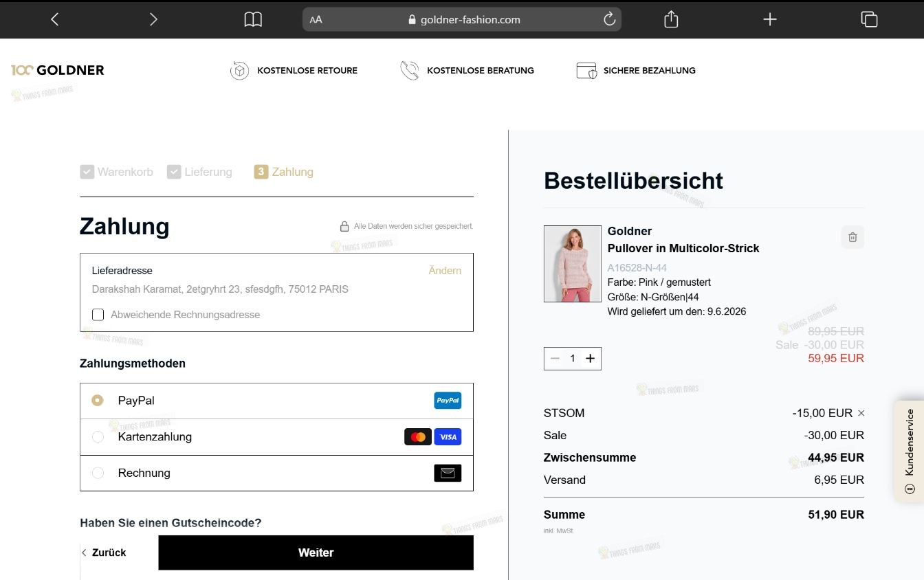The width and height of the screenshot is (924, 580).
Task: Click the Kostenlose Retoure label
Action: click(x=307, y=70)
